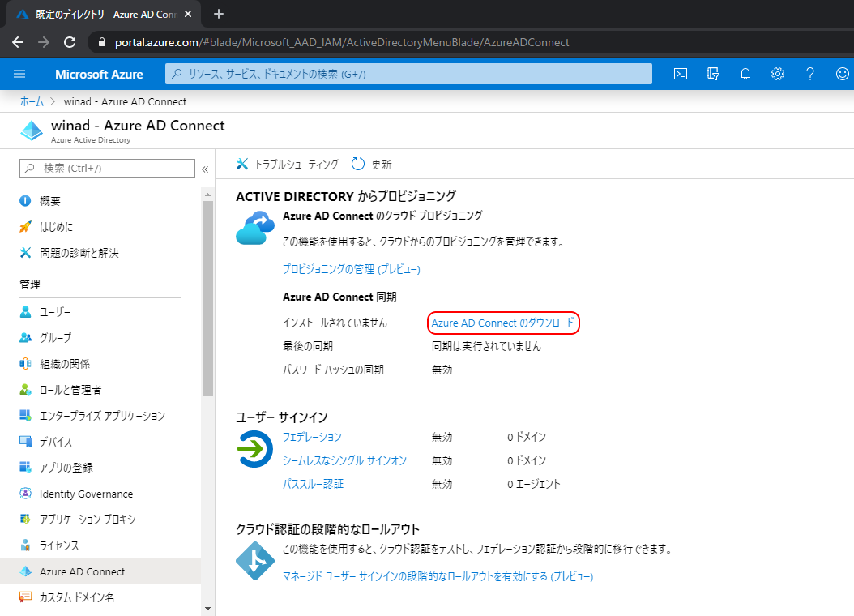Image resolution: width=854 pixels, height=616 pixels.
Task: Click the デバイス monitor icon
Action: pos(25,442)
